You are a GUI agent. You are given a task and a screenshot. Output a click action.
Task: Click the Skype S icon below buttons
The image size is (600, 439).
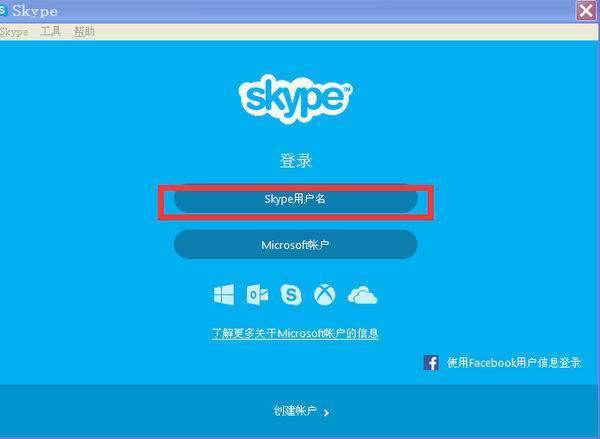[291, 295]
